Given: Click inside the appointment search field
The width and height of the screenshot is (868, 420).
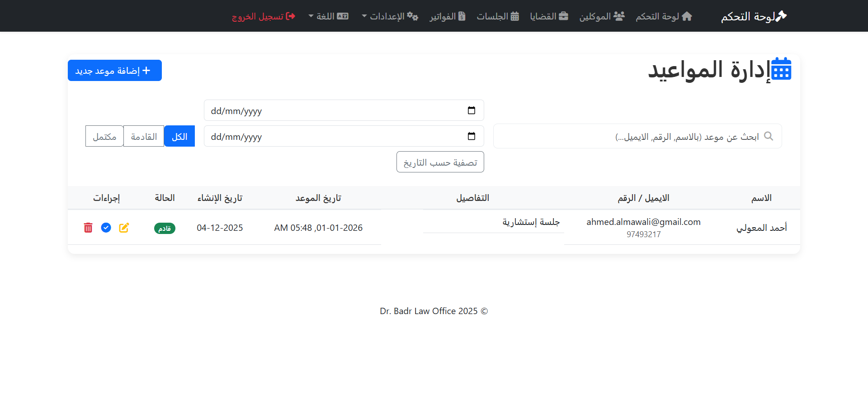Looking at the screenshot, I should 633,136.
